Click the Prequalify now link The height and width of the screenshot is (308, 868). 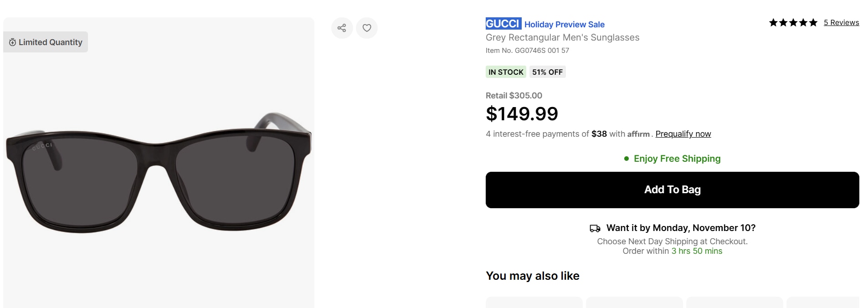click(683, 134)
